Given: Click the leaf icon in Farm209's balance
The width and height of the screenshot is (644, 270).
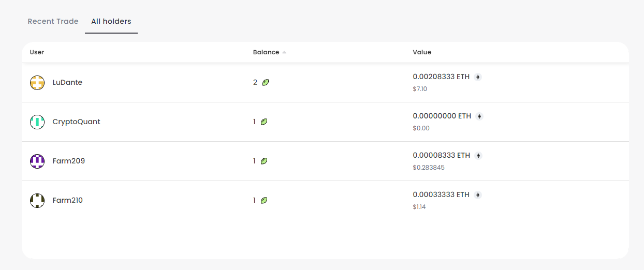Looking at the screenshot, I should coord(264,161).
